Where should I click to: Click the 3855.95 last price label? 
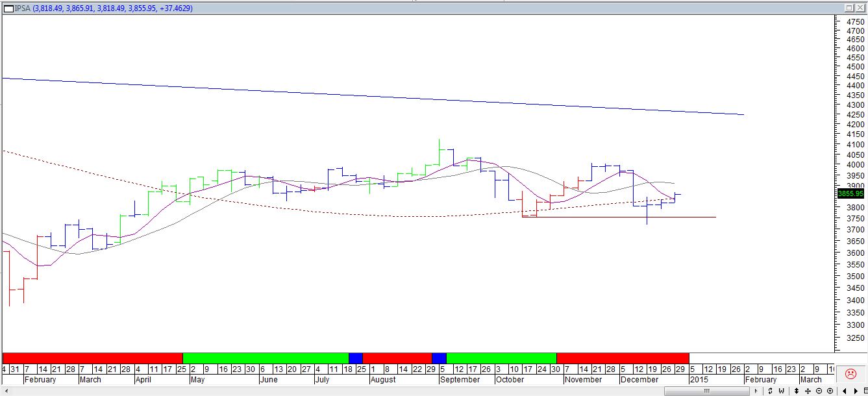point(850,193)
